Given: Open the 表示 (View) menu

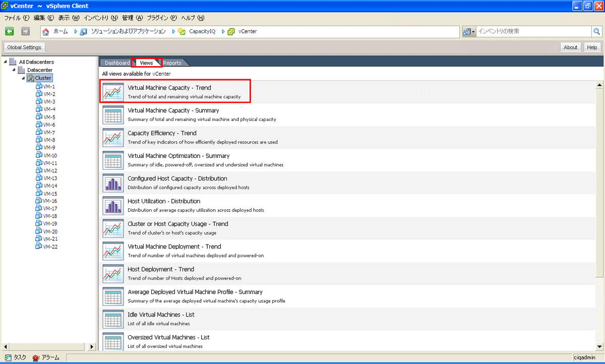Looking at the screenshot, I should [69, 18].
